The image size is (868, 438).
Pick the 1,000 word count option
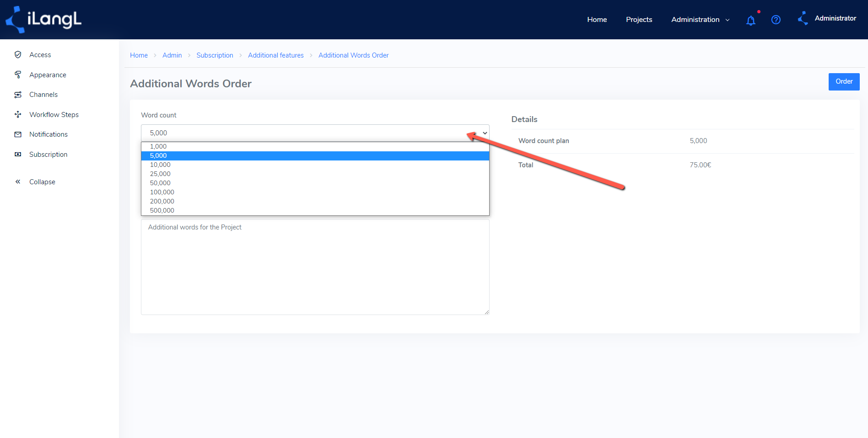[315, 146]
